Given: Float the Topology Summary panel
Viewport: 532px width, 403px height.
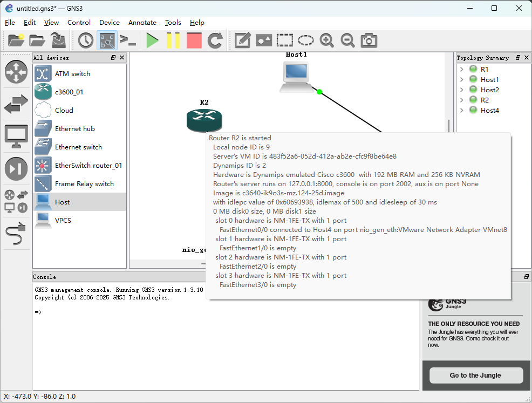Looking at the screenshot, I should [x=518, y=57].
